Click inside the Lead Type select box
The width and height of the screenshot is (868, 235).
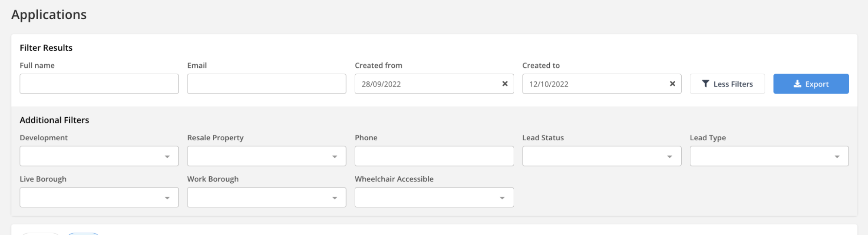click(x=760, y=156)
